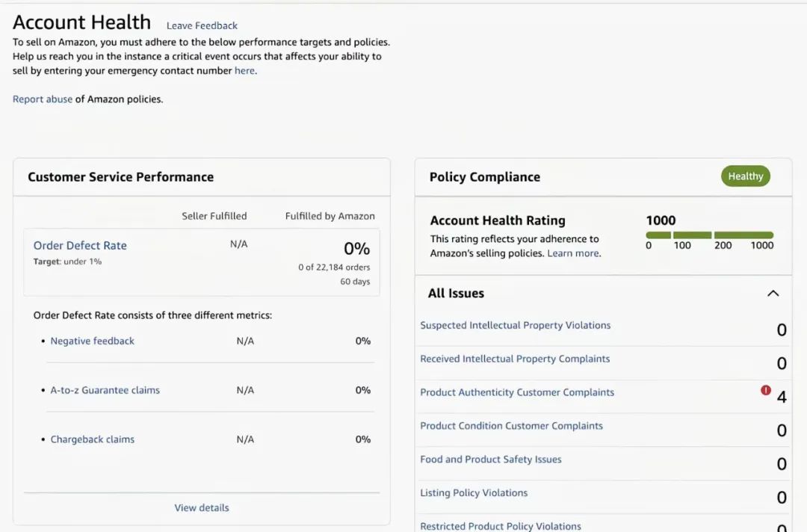The height and width of the screenshot is (532, 807).
Task: Open the Chargeback claims metric
Action: tap(92, 439)
